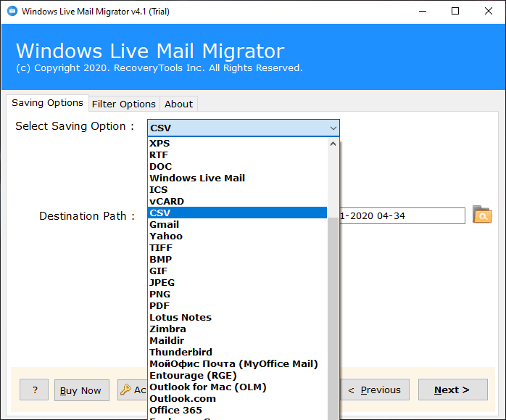Maximize the Windows Live Mail Migrator window
This screenshot has width=506, height=420.
pos(455,12)
